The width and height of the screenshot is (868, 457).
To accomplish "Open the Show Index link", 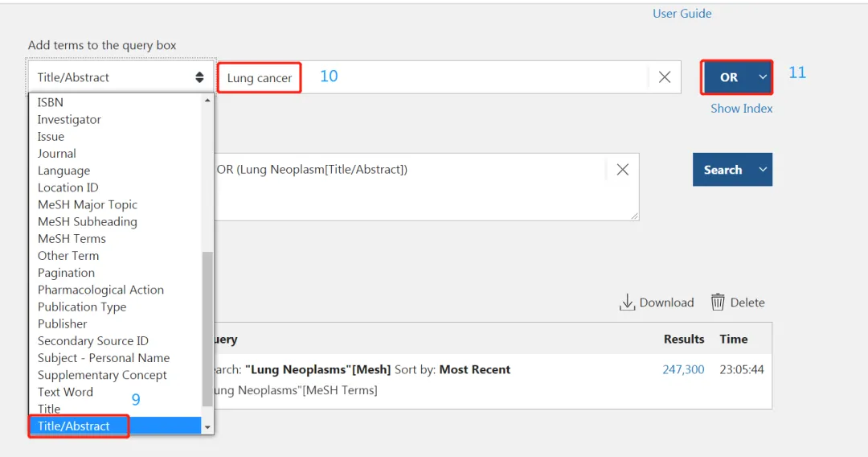I will point(741,109).
